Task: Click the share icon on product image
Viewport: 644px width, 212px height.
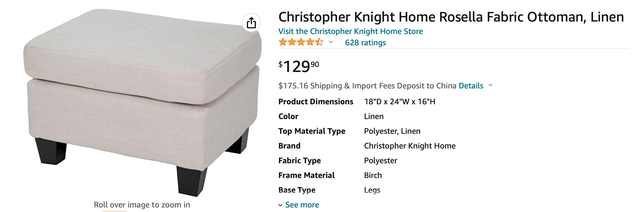Action: [251, 23]
